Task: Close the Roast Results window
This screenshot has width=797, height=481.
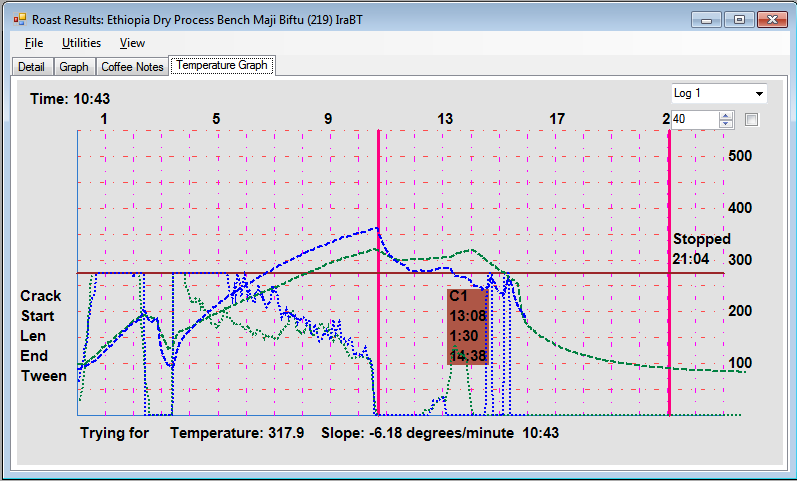Action: [771, 19]
